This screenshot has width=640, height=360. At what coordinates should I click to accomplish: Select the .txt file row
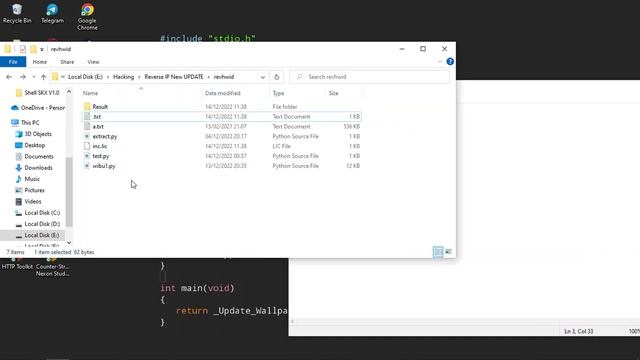(221, 116)
